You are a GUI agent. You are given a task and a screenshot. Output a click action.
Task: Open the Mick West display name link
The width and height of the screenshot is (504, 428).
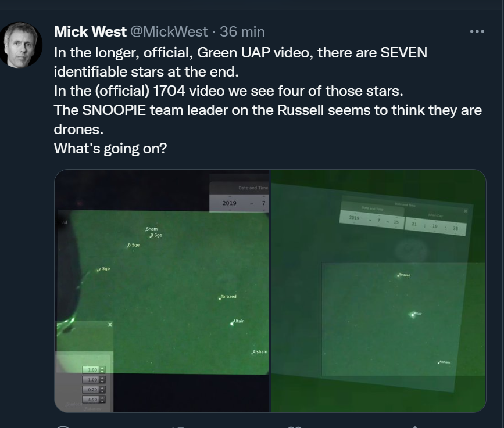(x=90, y=31)
